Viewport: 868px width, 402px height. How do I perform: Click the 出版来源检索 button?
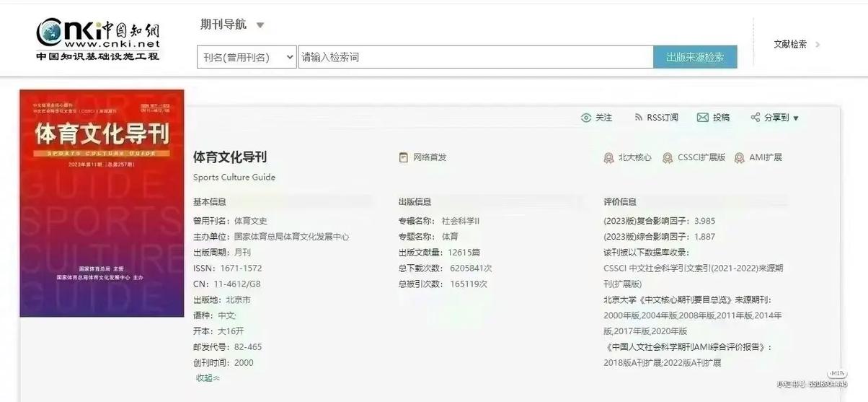coord(695,57)
